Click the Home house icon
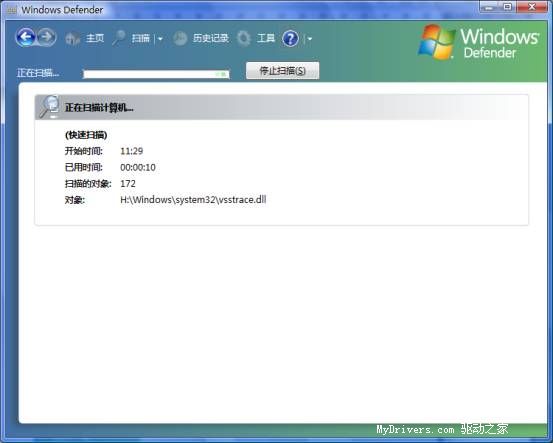Image resolution: width=553 pixels, height=443 pixels. pos(73,38)
